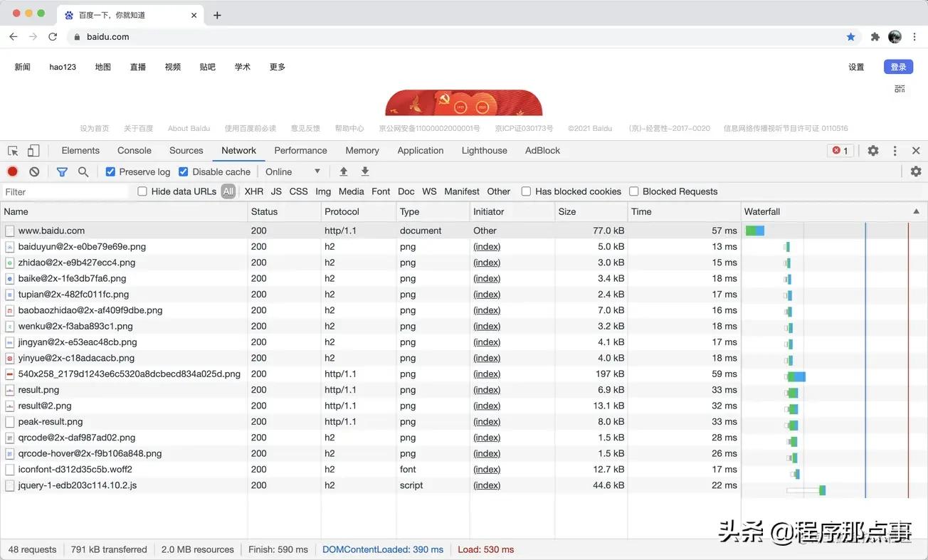Switch to the Performance tab
The image size is (928, 560).
[x=300, y=151]
